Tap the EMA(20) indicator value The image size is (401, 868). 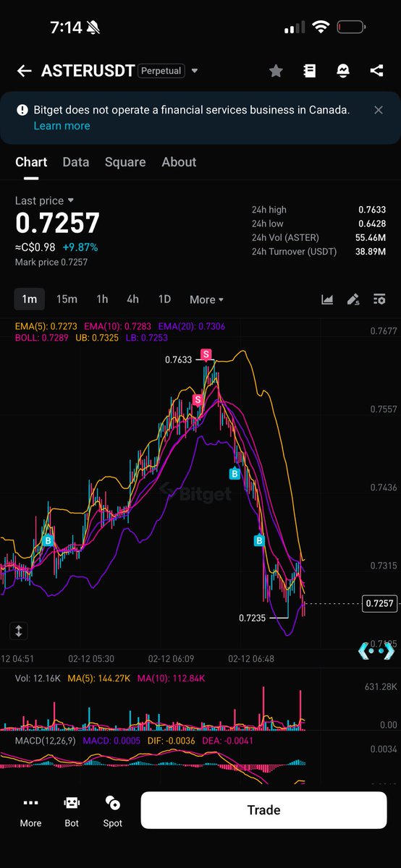(x=192, y=326)
